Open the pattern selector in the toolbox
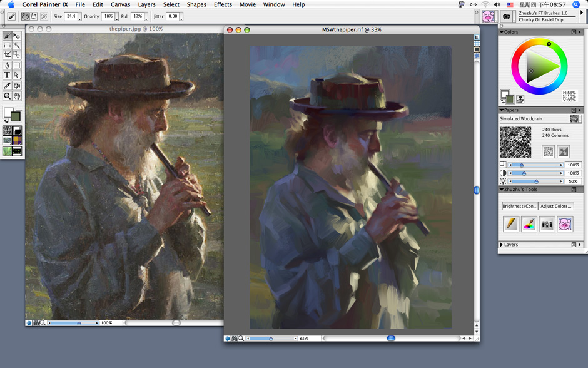The height and width of the screenshot is (368, 588). tap(7, 140)
